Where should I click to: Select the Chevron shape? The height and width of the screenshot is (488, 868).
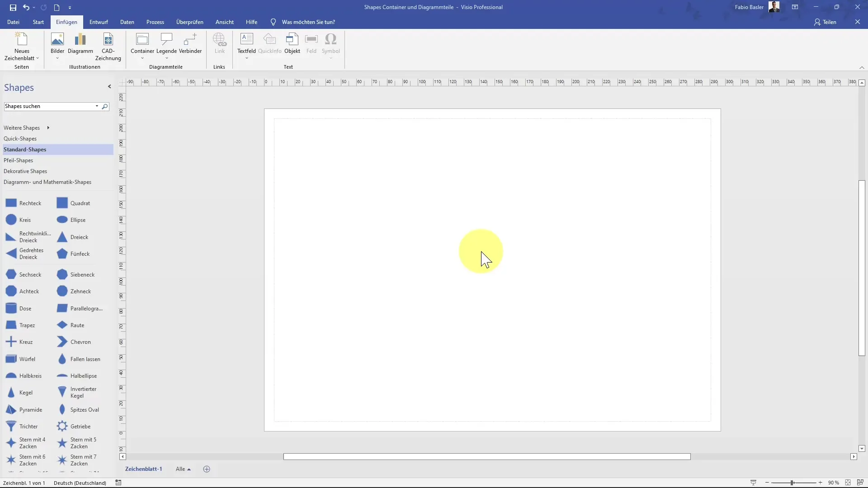pyautogui.click(x=74, y=342)
